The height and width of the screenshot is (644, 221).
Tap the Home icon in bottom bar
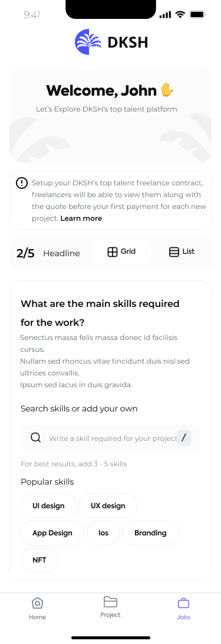(37, 603)
